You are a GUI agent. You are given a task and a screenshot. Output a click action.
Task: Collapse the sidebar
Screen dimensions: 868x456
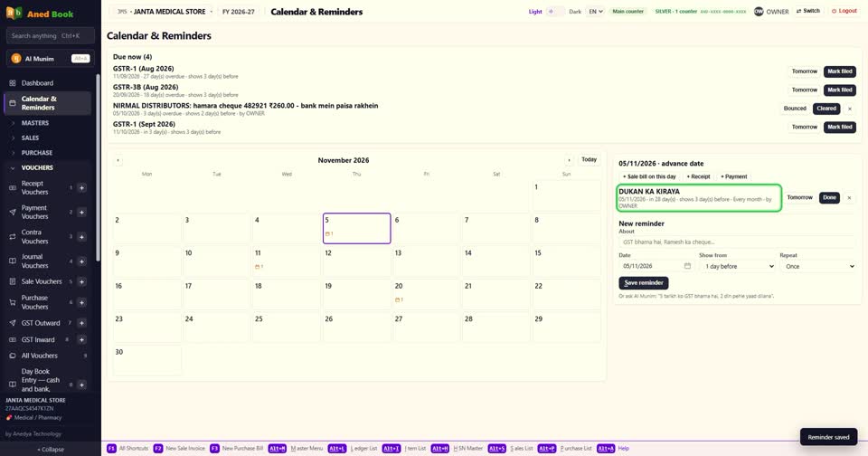(x=51, y=450)
